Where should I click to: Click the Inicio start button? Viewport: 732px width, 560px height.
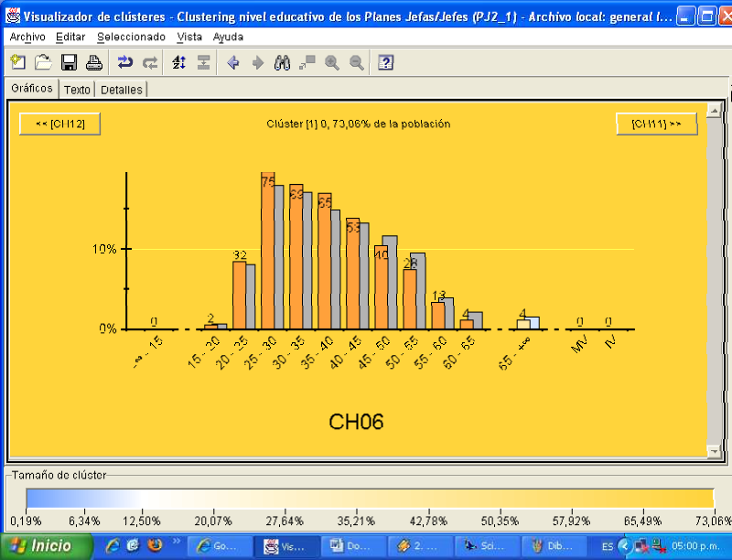46,546
